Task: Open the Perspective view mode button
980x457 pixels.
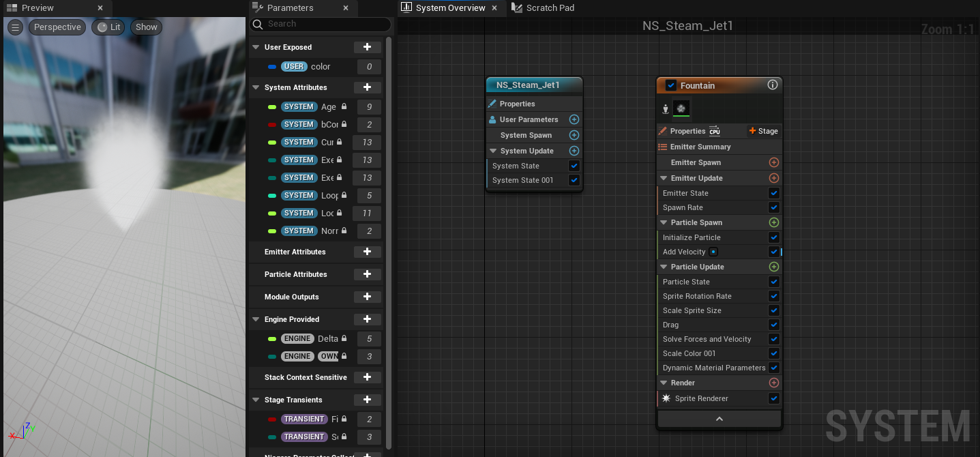Action: (57, 27)
